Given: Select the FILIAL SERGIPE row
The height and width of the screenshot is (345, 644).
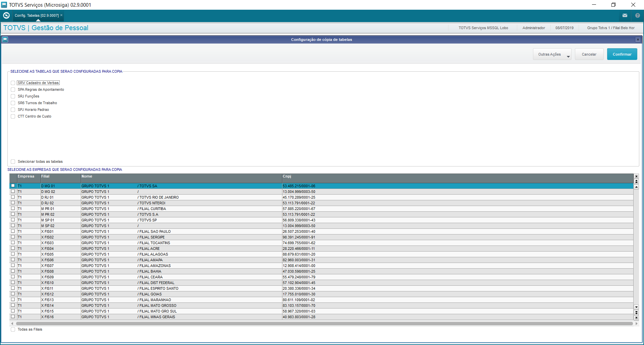Looking at the screenshot, I should (321, 237).
